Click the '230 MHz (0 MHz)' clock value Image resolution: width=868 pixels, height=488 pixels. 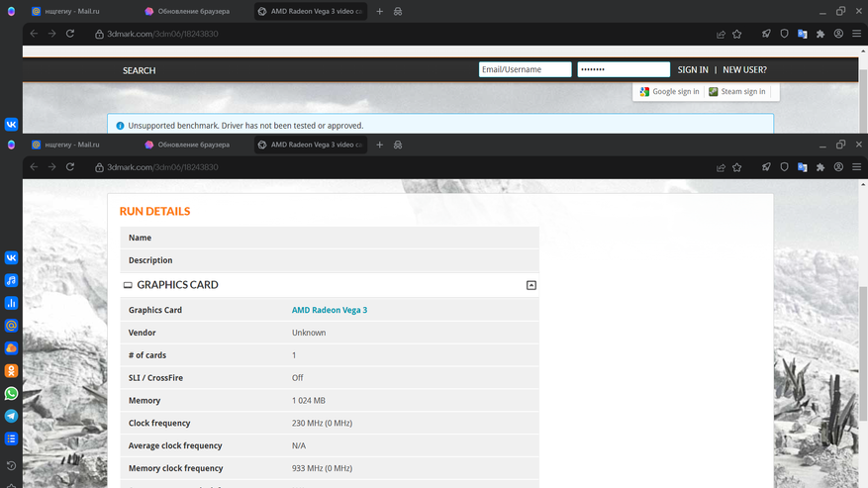(x=322, y=423)
